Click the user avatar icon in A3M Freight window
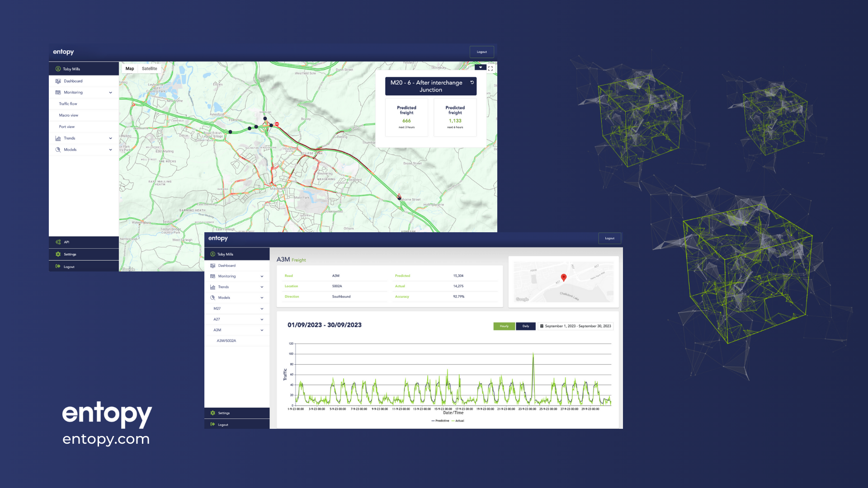Viewport: 868px width, 488px height. [x=212, y=254]
